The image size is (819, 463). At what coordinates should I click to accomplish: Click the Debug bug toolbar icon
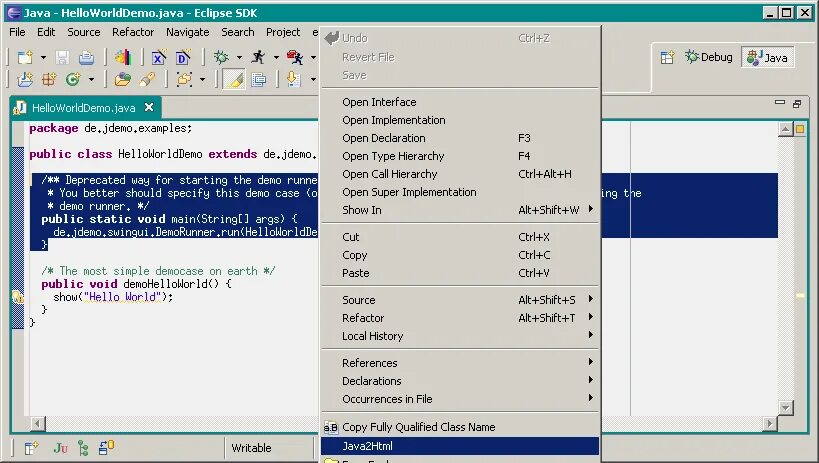[221, 57]
